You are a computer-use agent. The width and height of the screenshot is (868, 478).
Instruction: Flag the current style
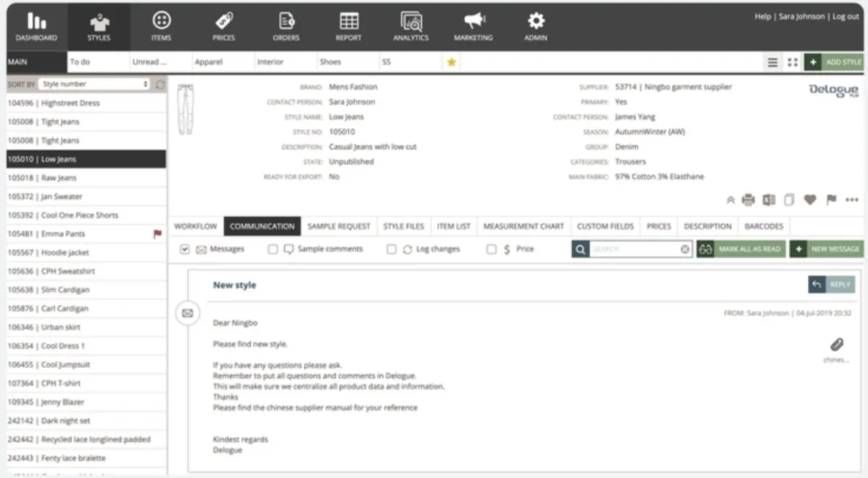[831, 200]
